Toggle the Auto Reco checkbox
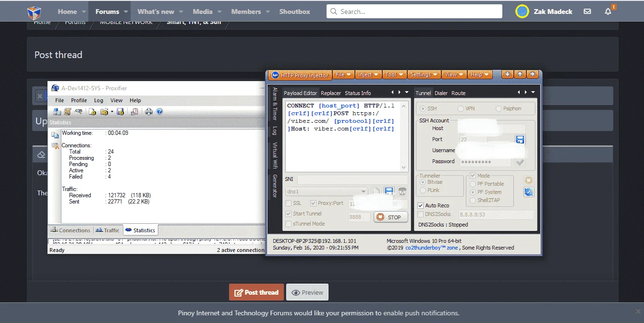This screenshot has width=644, height=323. click(421, 205)
